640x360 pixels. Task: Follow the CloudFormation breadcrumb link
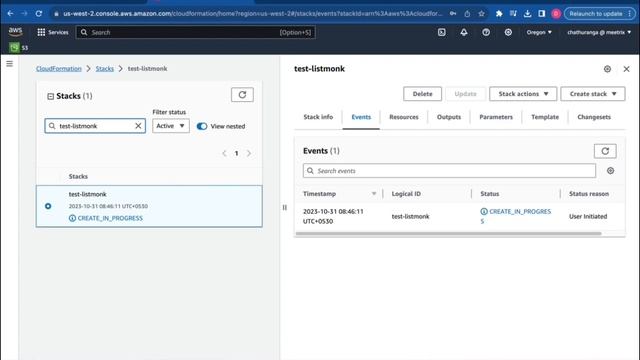[59, 69]
